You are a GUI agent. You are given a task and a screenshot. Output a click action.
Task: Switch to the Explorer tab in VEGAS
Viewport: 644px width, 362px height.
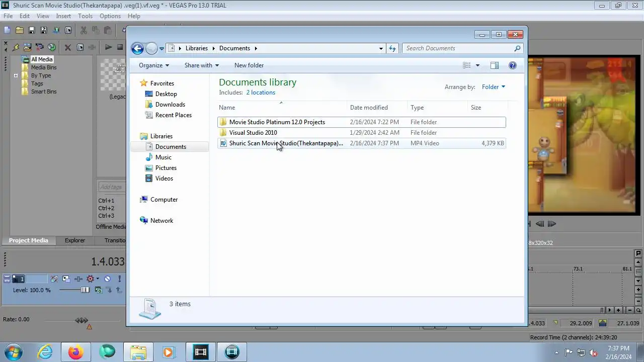point(75,240)
